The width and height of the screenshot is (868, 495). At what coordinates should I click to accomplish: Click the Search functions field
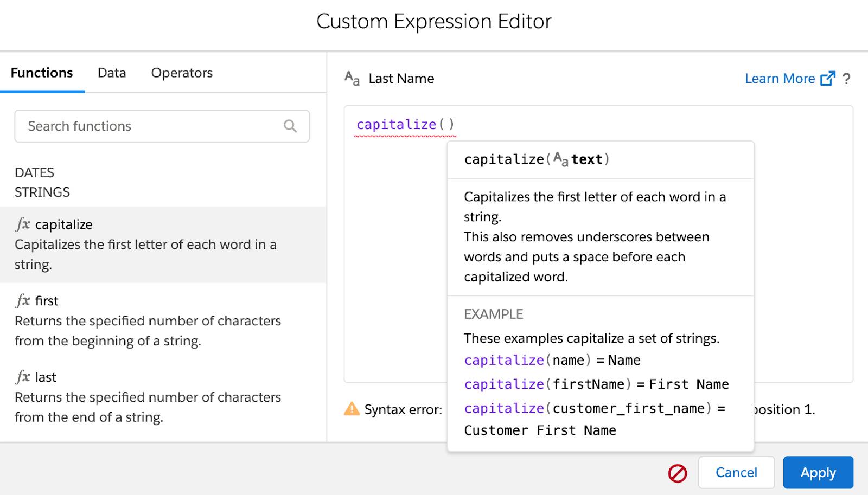pos(162,126)
